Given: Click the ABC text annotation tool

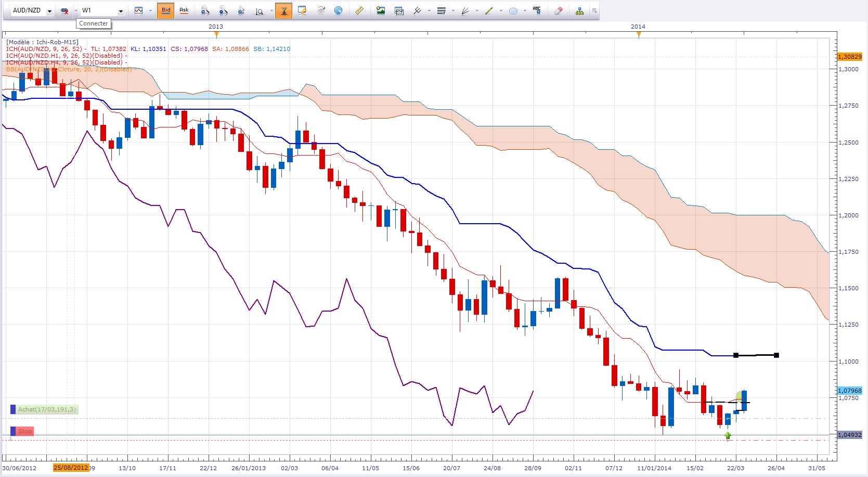Looking at the screenshot, I should click(x=537, y=10).
